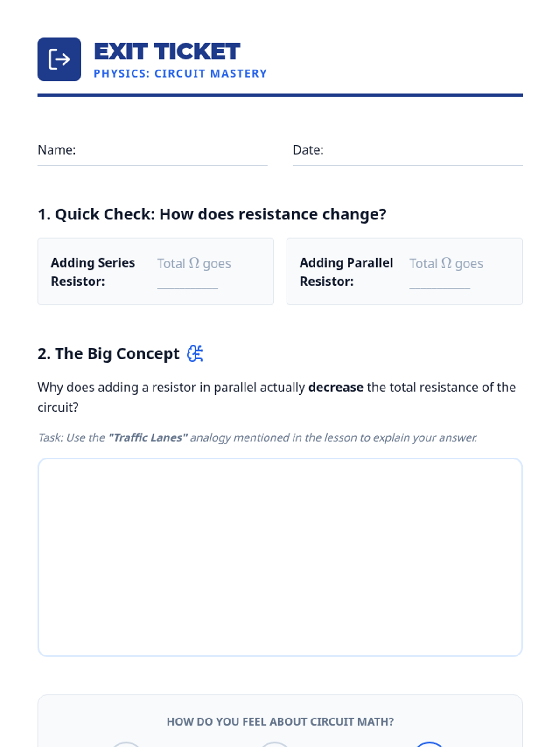560x747 pixels.
Task: Click the EXIT TICKET title
Action: pyautogui.click(x=167, y=51)
